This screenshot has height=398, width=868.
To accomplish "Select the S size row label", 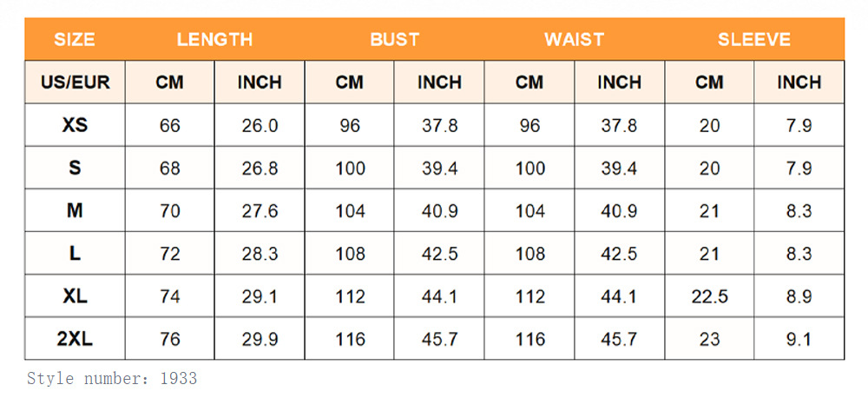I will point(75,168).
